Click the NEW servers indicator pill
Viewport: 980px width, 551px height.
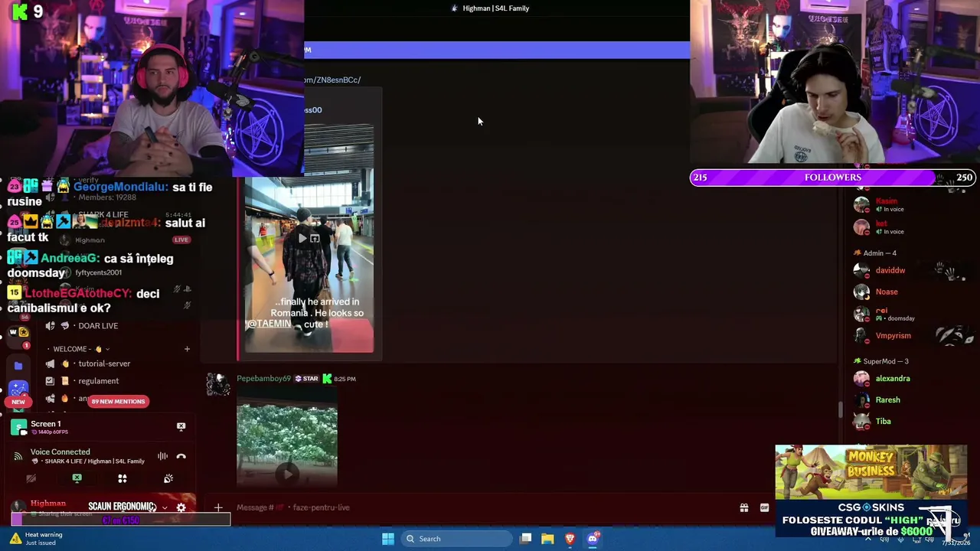tap(18, 402)
